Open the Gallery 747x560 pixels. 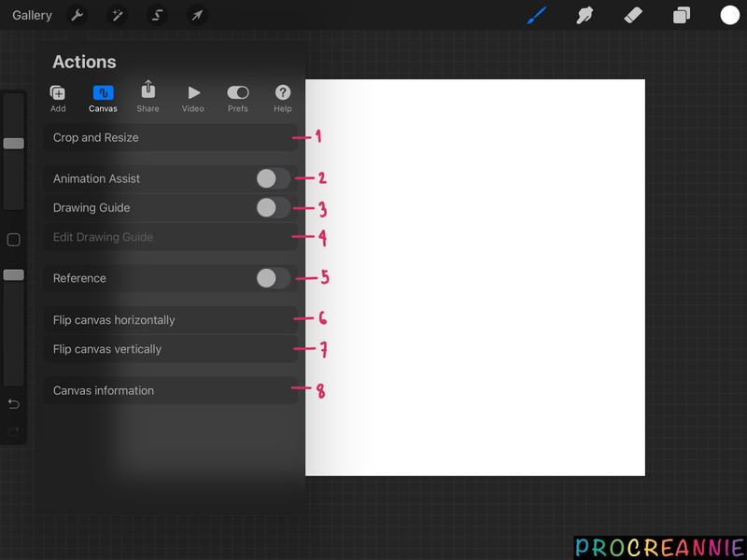pos(32,15)
